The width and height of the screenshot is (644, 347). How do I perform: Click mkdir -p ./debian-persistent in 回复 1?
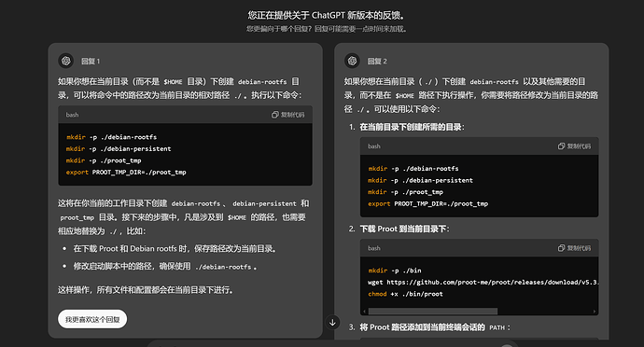coord(119,148)
